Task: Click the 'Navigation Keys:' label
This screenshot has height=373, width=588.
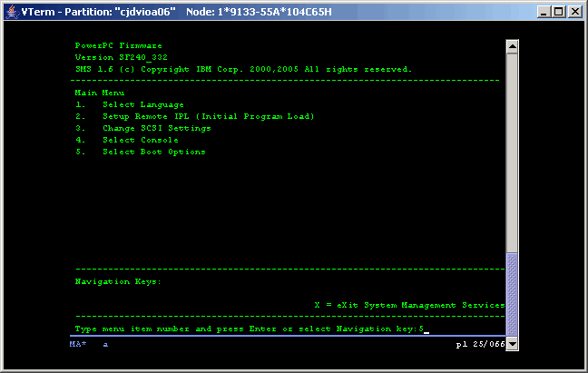Action: pyautogui.click(x=117, y=281)
